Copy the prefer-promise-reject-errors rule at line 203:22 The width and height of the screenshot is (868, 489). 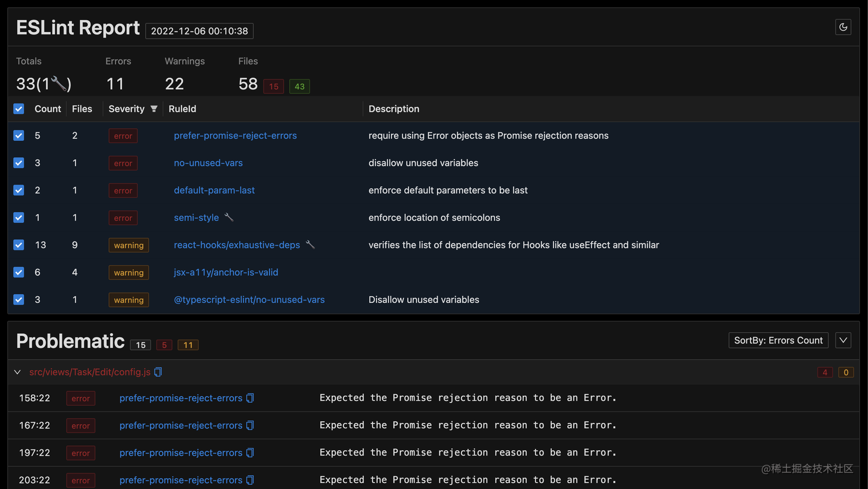250,480
